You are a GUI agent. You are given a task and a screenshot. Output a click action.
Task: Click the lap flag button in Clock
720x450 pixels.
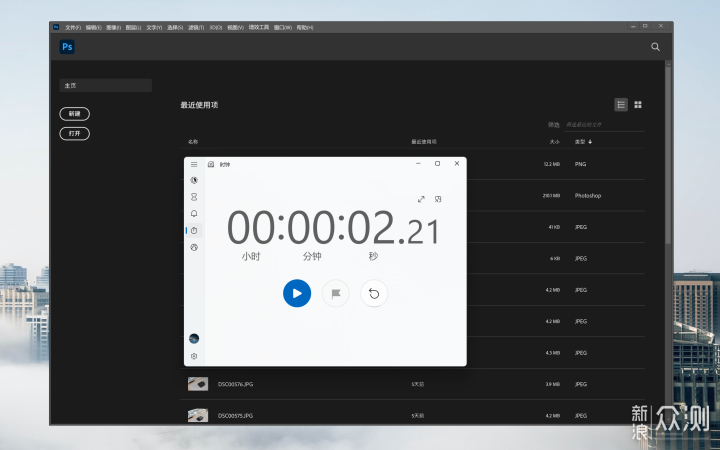336,293
